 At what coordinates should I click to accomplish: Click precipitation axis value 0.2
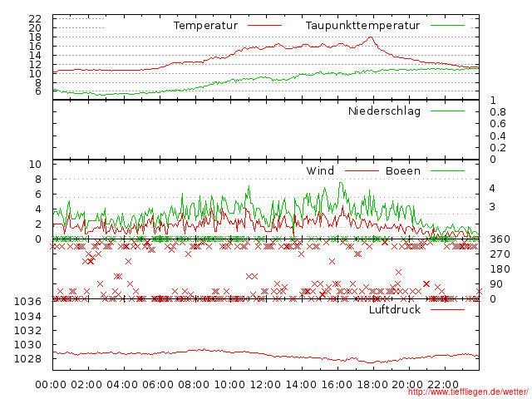click(x=498, y=148)
